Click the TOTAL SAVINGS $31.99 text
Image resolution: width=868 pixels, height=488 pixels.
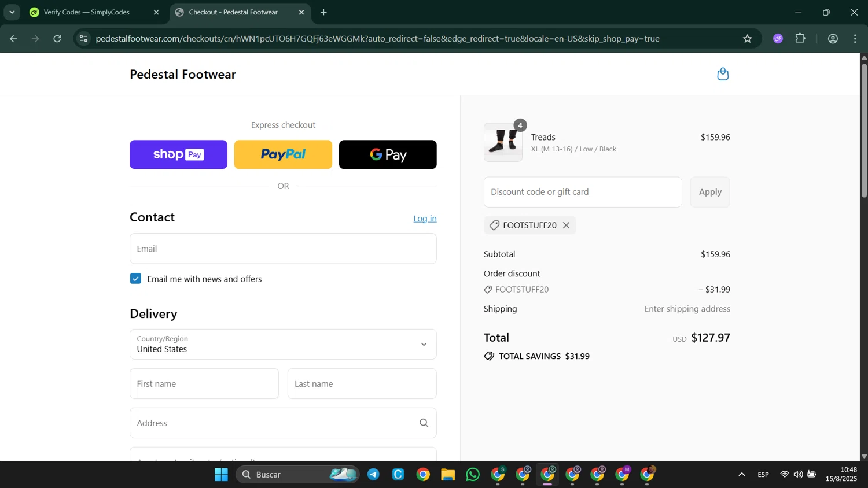(544, 356)
